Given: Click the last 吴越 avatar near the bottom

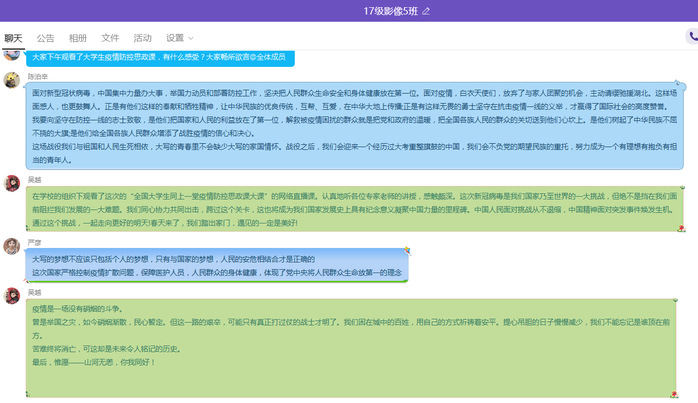Looking at the screenshot, I should pyautogui.click(x=12, y=296).
